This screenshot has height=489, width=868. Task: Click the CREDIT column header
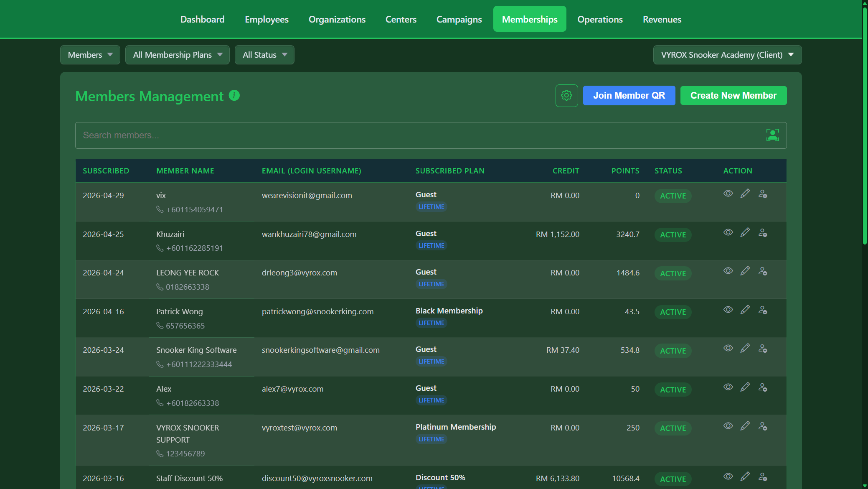[566, 171]
